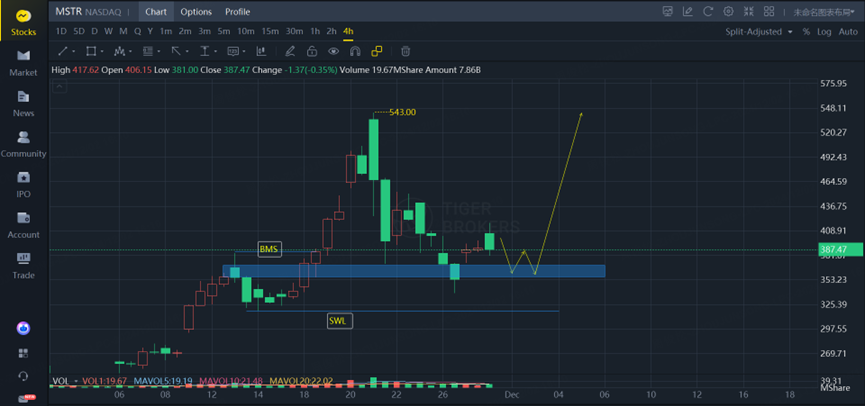Screen dimensions: 865x406
Task: Open the bar chart indicators tool
Action: pyautogui.click(x=261, y=51)
